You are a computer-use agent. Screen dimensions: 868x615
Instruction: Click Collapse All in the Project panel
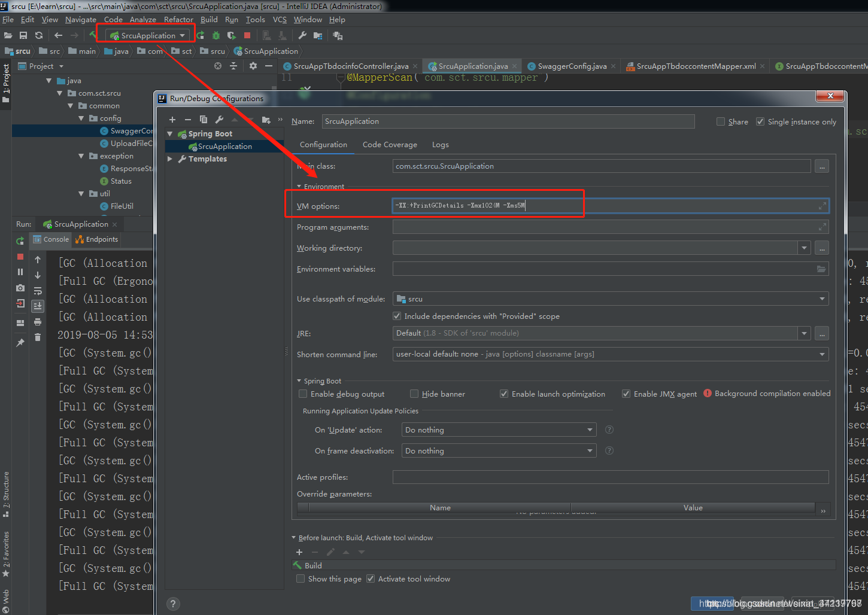[x=233, y=66]
